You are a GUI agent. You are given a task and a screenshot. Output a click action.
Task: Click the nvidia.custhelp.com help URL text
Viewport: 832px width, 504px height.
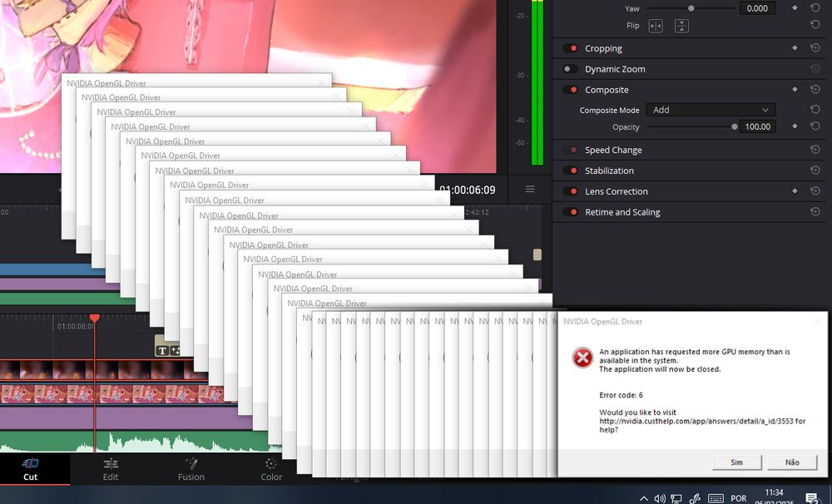696,421
